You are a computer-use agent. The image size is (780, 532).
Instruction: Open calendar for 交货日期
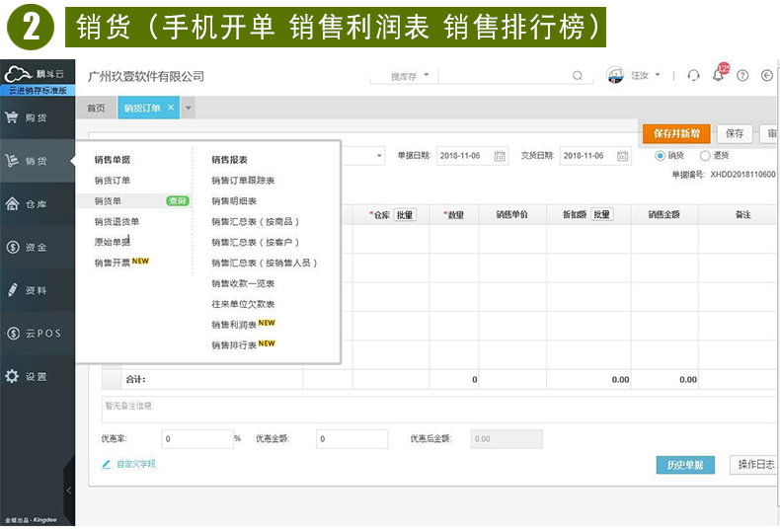[x=623, y=156]
